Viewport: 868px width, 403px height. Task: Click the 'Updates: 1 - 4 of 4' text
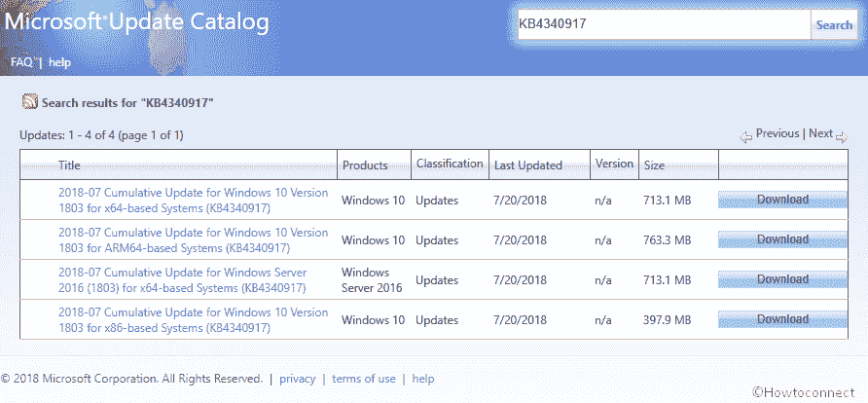coord(101,135)
